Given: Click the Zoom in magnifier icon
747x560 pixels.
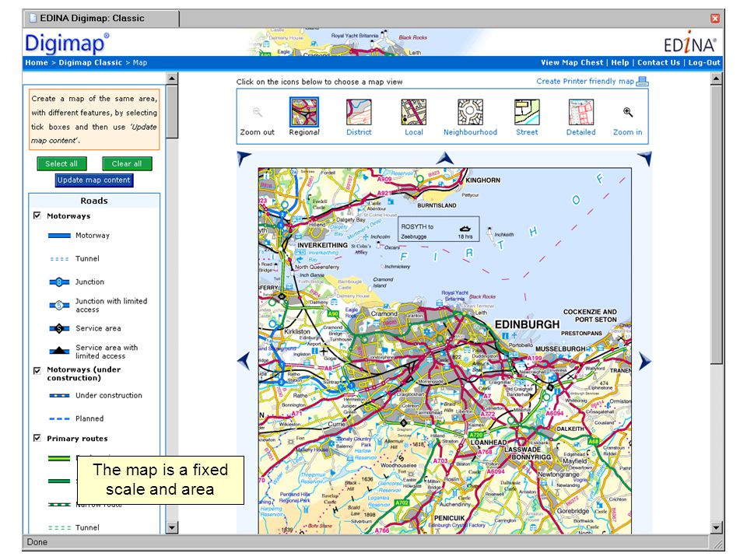Looking at the screenshot, I should tap(628, 112).
